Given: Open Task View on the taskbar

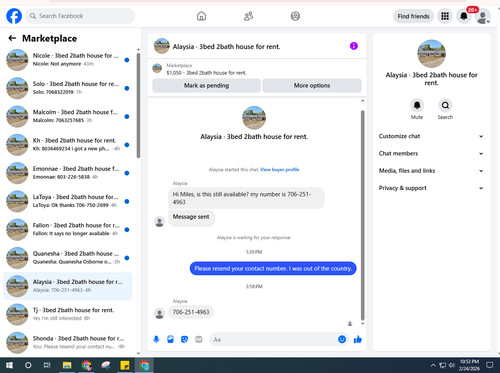Looking at the screenshot, I should 47,365.
